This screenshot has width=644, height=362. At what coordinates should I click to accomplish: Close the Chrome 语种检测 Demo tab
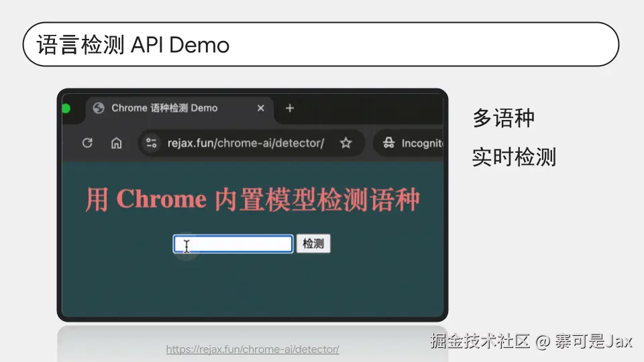[261, 108]
